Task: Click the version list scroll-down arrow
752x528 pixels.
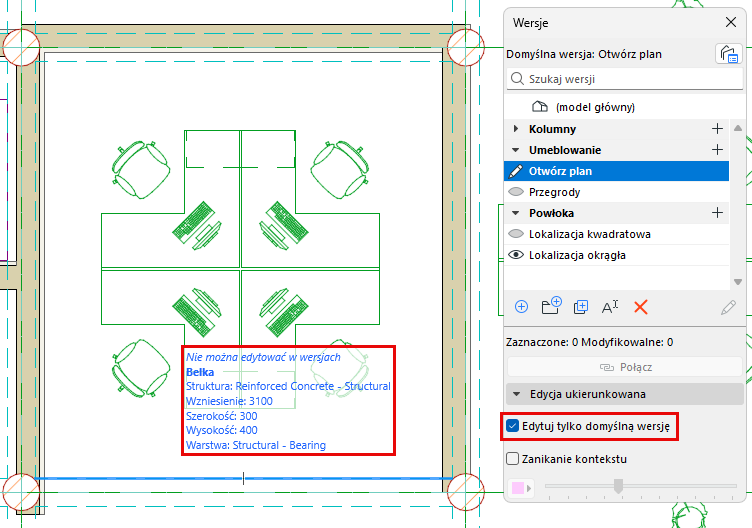Action: click(x=738, y=282)
